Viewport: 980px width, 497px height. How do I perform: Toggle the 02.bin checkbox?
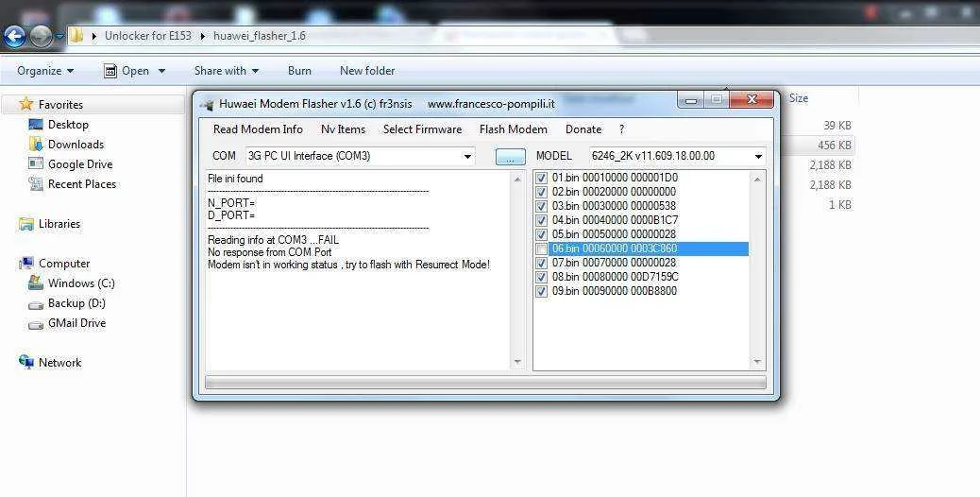point(541,192)
